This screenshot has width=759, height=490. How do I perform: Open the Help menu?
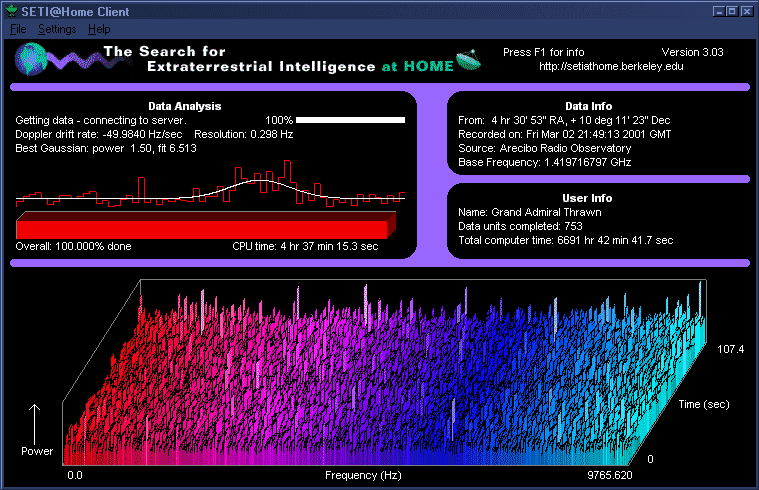click(99, 29)
